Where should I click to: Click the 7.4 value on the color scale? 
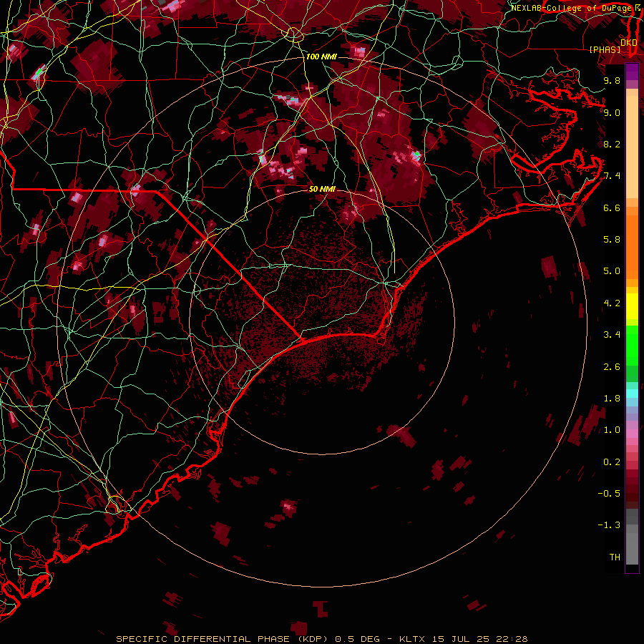(x=612, y=176)
